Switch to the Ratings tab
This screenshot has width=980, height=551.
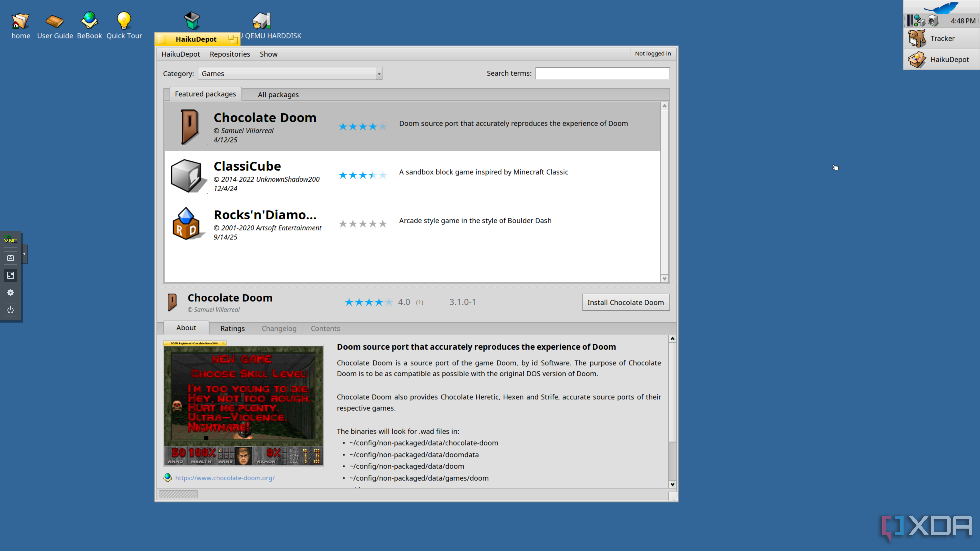(232, 328)
